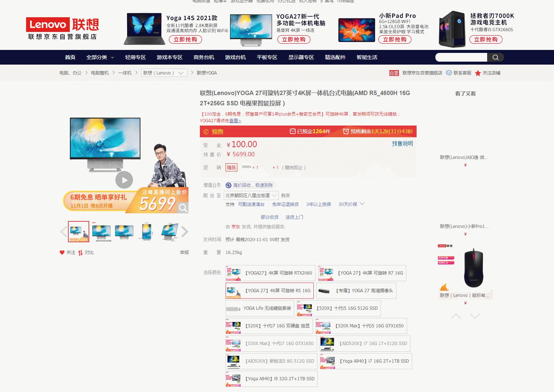Click the 联系客服 chat icon
554x392 pixels.
[449, 73]
